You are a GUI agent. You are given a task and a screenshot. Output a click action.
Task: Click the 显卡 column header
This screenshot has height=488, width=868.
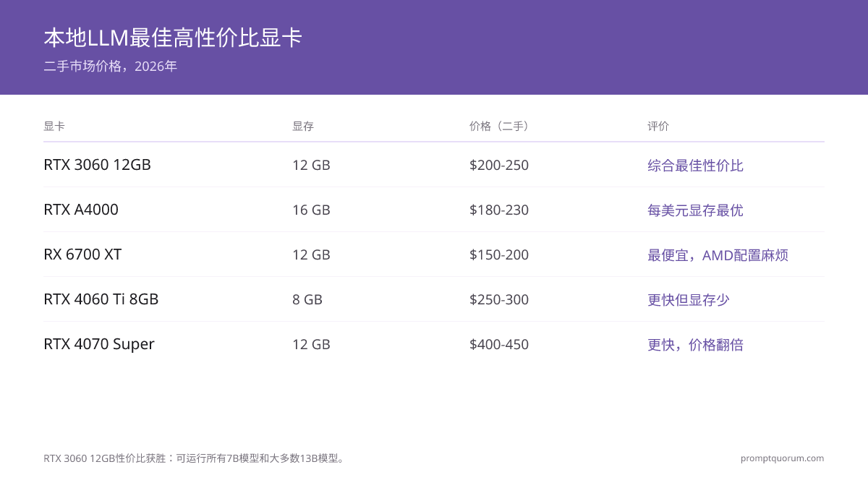(x=54, y=126)
